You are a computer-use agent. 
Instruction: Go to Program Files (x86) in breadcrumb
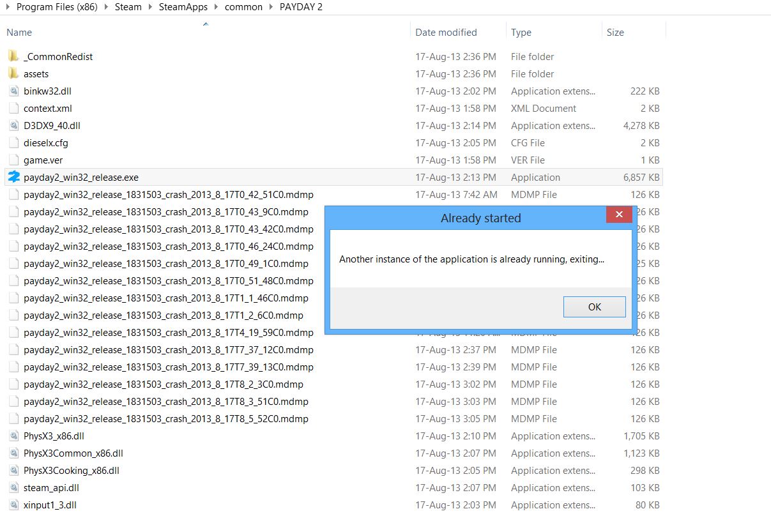coord(57,7)
